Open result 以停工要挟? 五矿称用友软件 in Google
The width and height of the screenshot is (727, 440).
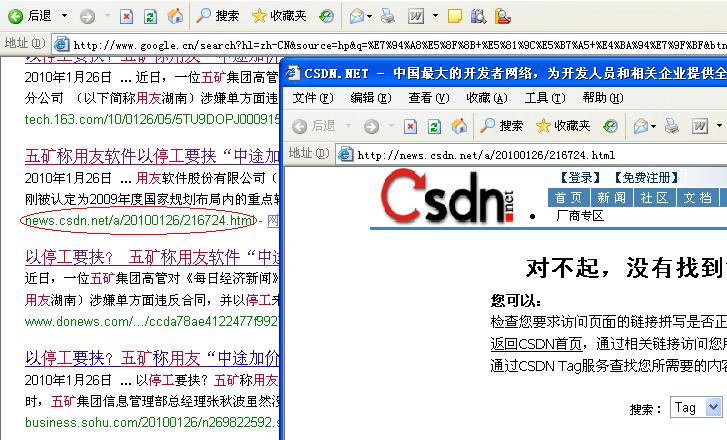[152, 257]
